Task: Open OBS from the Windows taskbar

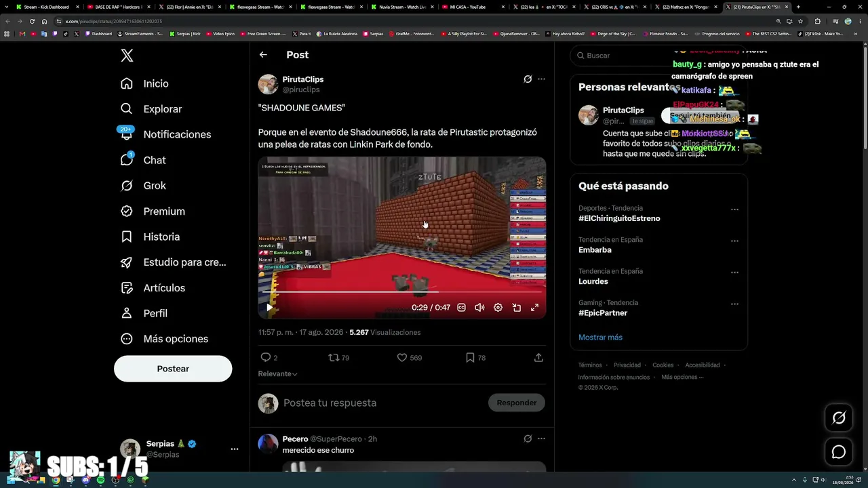Action: [x=115, y=480]
